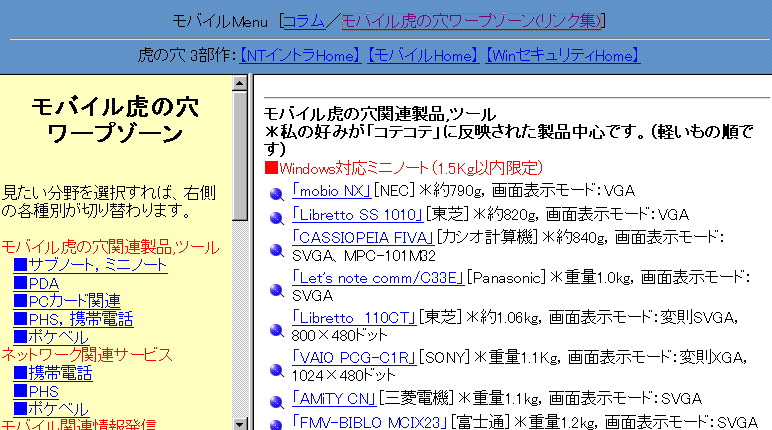Select サブノート, ミニノート in sidebar
Screen dimensions: 772x430
coord(91,265)
